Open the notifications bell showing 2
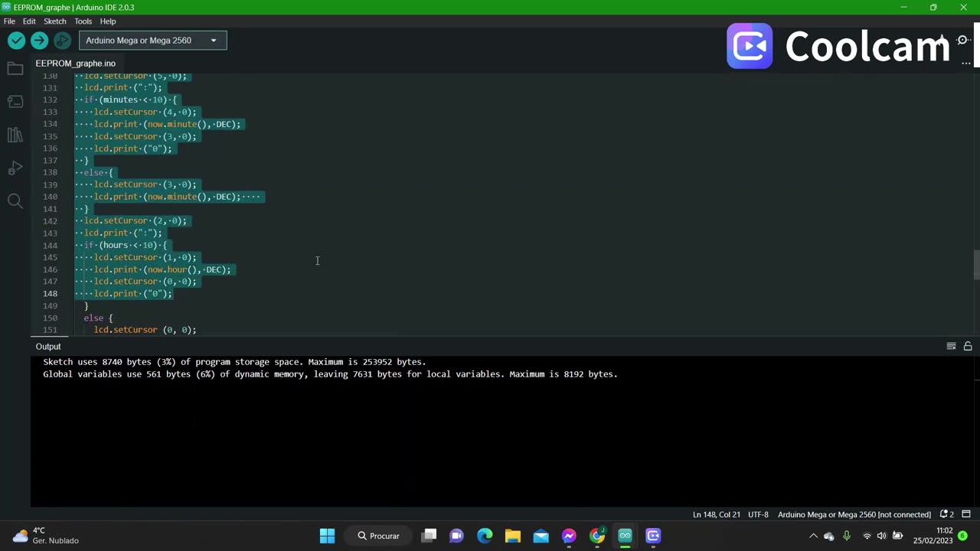Image resolution: width=980 pixels, height=551 pixels. coord(947,514)
